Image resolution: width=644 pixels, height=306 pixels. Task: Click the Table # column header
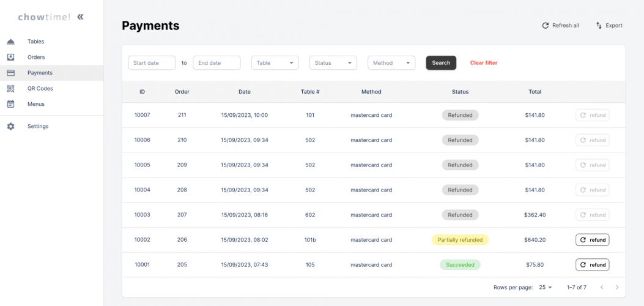[x=310, y=92]
